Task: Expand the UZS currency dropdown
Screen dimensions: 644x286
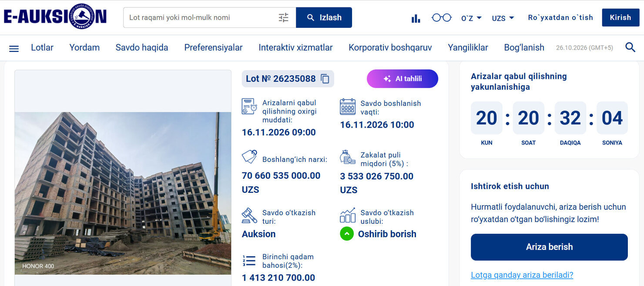Action: pyautogui.click(x=503, y=18)
